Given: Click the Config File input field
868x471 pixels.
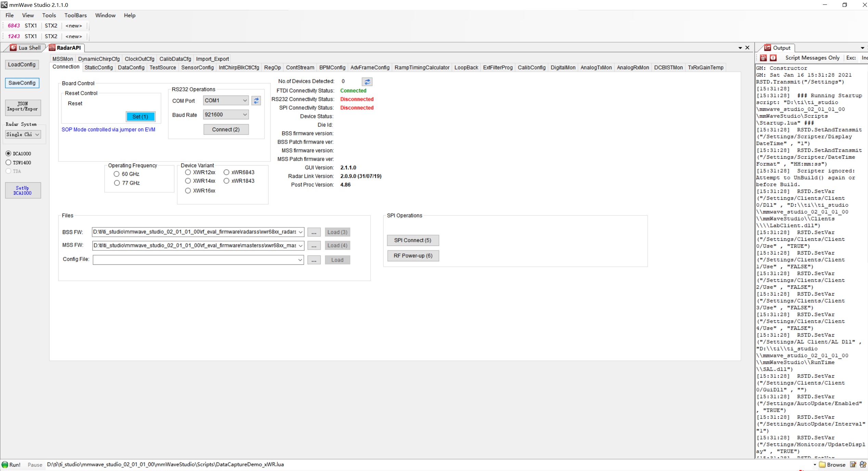Looking at the screenshot, I should coord(194,260).
